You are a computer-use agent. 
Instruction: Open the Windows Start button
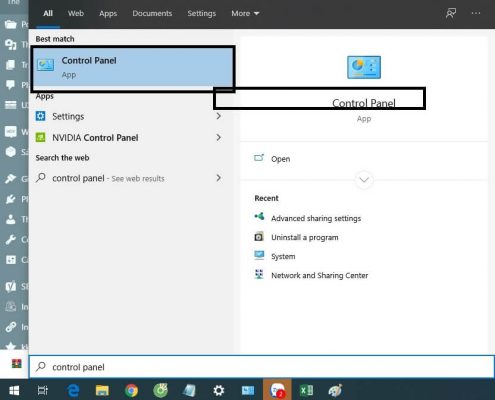pos(14,390)
